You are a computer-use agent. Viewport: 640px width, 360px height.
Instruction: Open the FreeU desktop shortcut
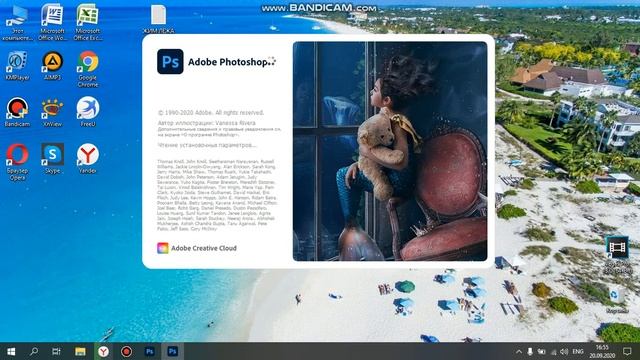pos(88,112)
